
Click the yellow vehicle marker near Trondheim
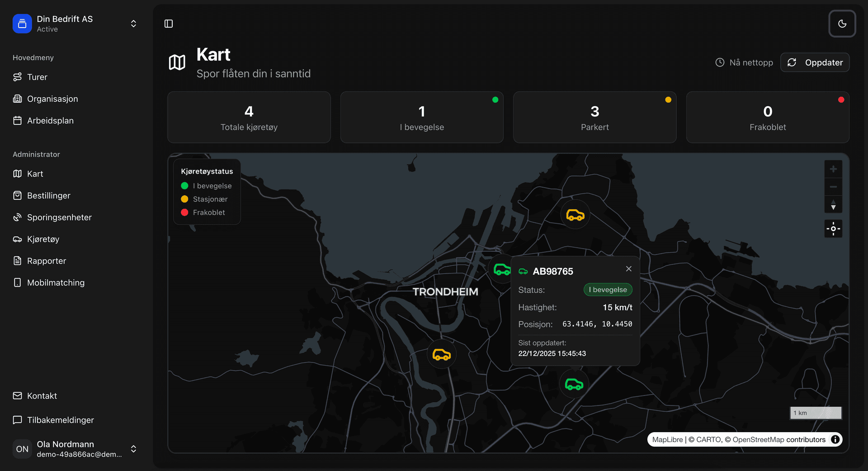(442, 354)
